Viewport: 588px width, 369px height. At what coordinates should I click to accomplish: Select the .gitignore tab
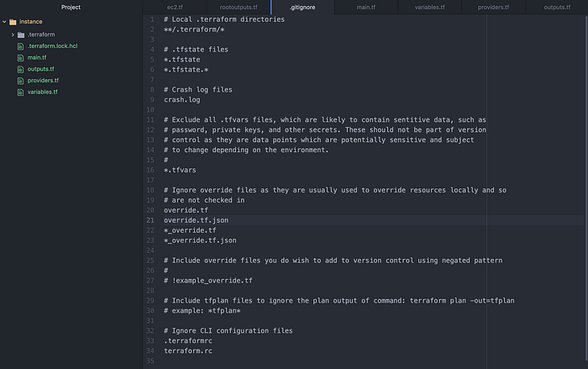pos(302,7)
